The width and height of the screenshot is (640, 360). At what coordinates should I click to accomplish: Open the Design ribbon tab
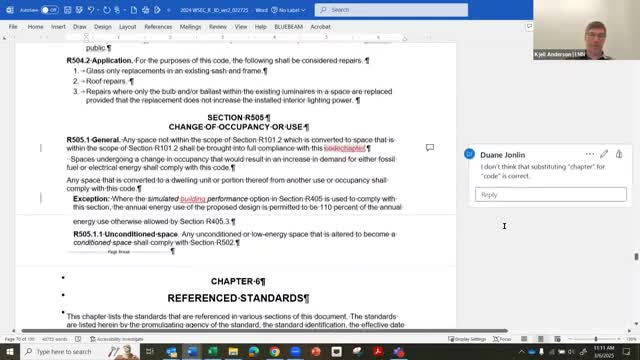[x=102, y=27]
